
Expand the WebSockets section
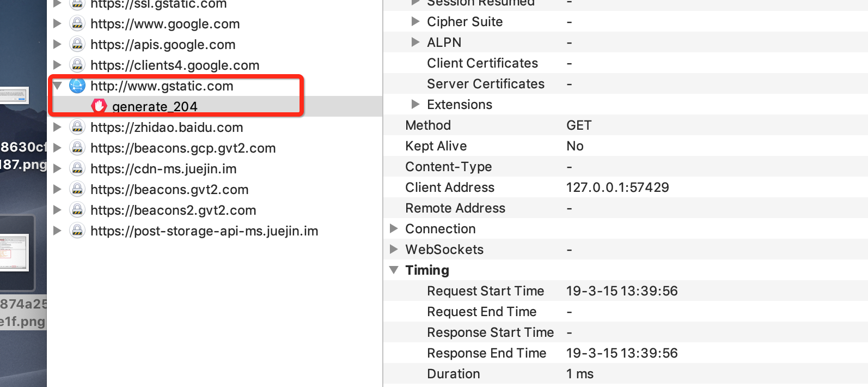tap(394, 249)
